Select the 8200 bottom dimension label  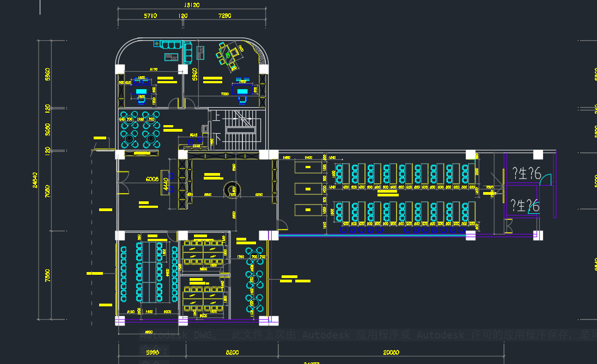point(232,352)
